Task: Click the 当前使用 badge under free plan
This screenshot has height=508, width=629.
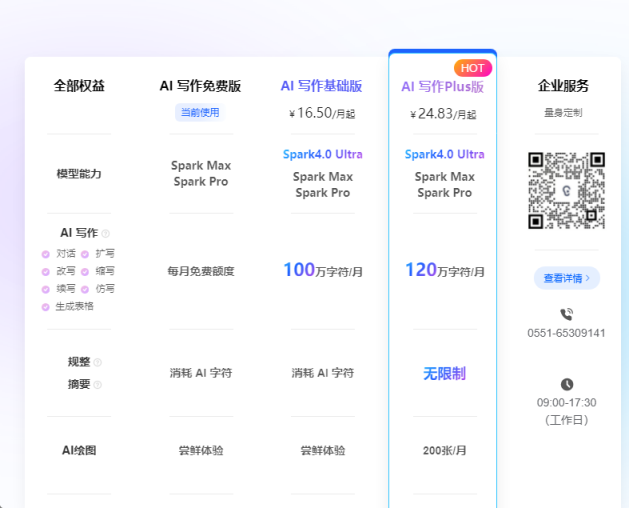Action: 199,112
